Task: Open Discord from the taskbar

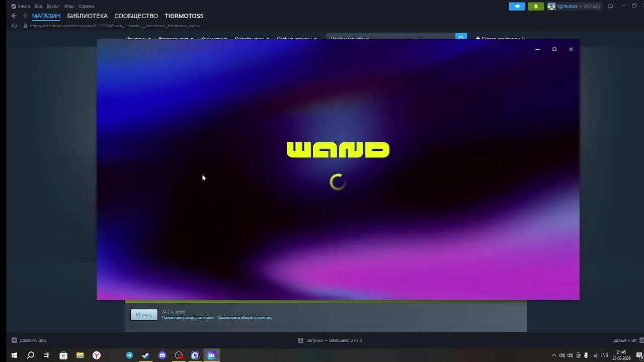Action: (x=162, y=355)
